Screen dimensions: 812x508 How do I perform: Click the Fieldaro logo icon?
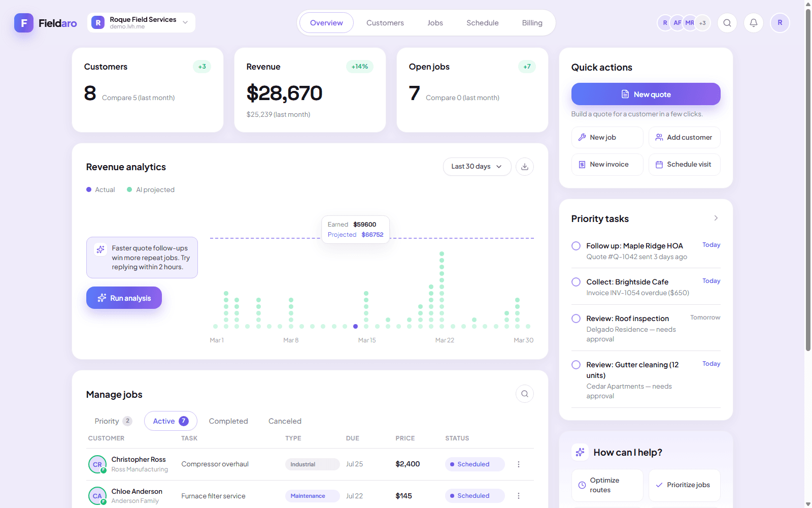pyautogui.click(x=24, y=23)
